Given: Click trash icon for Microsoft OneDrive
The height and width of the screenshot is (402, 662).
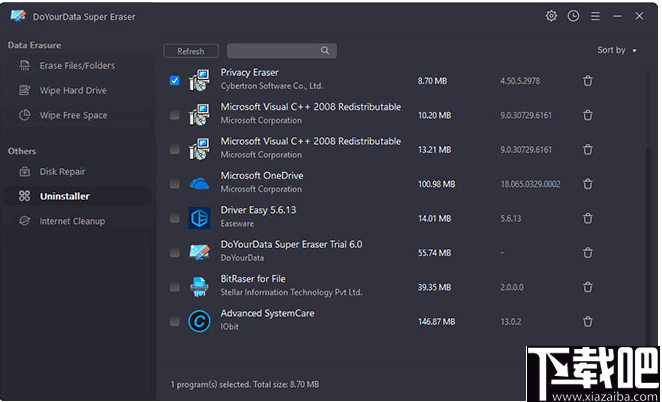Looking at the screenshot, I should coord(587,184).
